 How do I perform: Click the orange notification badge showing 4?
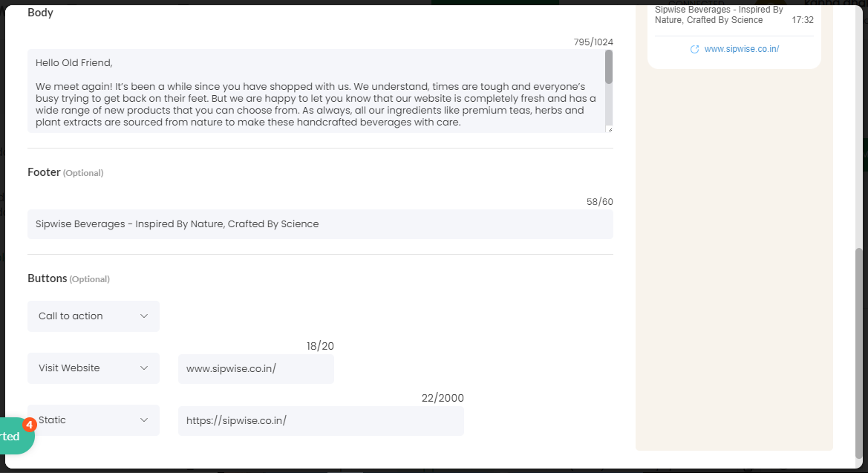[29, 425]
